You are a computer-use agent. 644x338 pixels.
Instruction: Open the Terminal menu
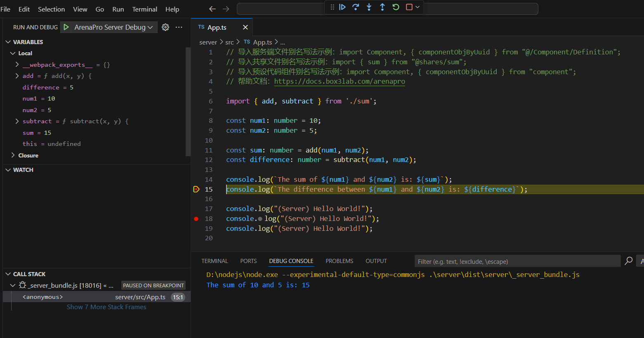(x=144, y=9)
